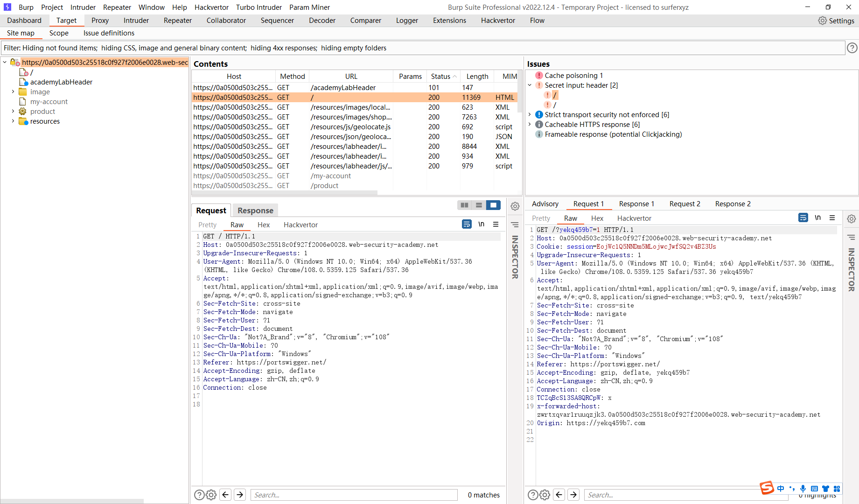Click the Sogou input method S logo
859x504 pixels.
[767, 488]
